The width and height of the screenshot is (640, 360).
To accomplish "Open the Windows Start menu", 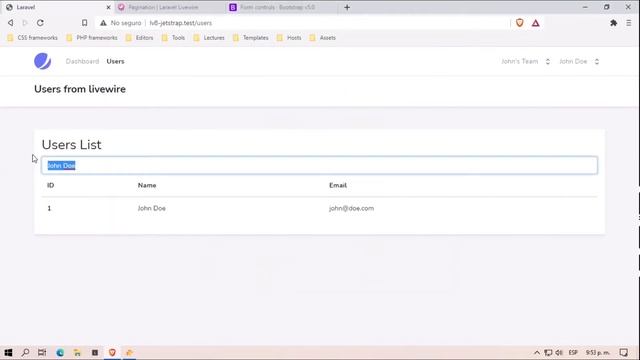I will click(8, 352).
